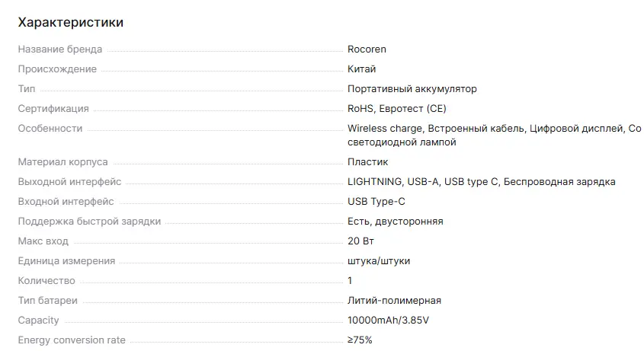Click the Литий-полимерная battery type value
The width and height of the screenshot is (644, 351).
pyautogui.click(x=394, y=301)
